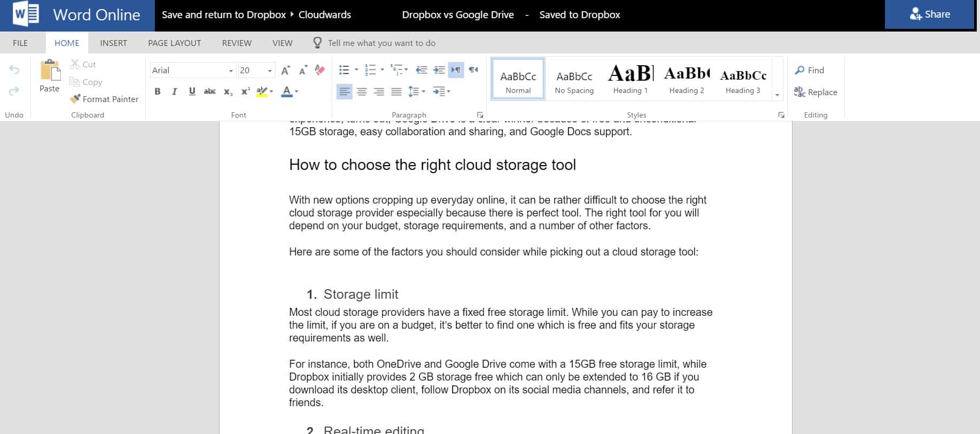Shrink the font size with A-down icon
Viewport: 980px width, 434px height.
303,70
